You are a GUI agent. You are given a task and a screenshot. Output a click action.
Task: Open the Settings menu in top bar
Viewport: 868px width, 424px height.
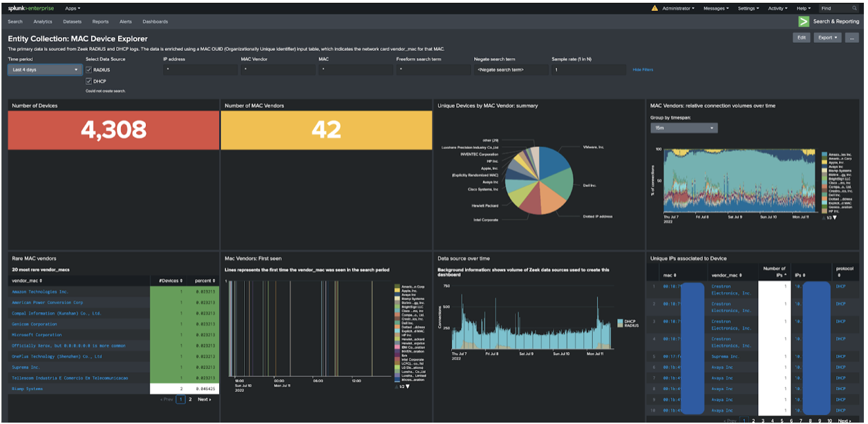[748, 8]
